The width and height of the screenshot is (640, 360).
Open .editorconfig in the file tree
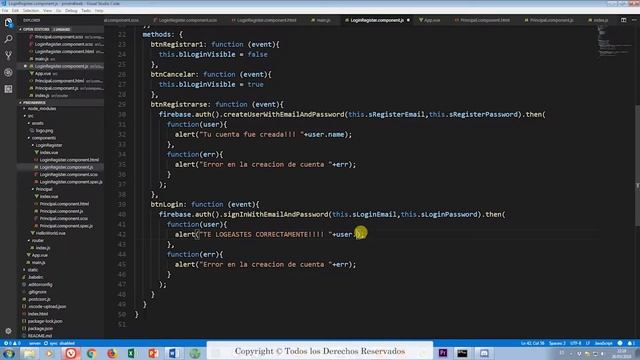[x=40, y=284]
